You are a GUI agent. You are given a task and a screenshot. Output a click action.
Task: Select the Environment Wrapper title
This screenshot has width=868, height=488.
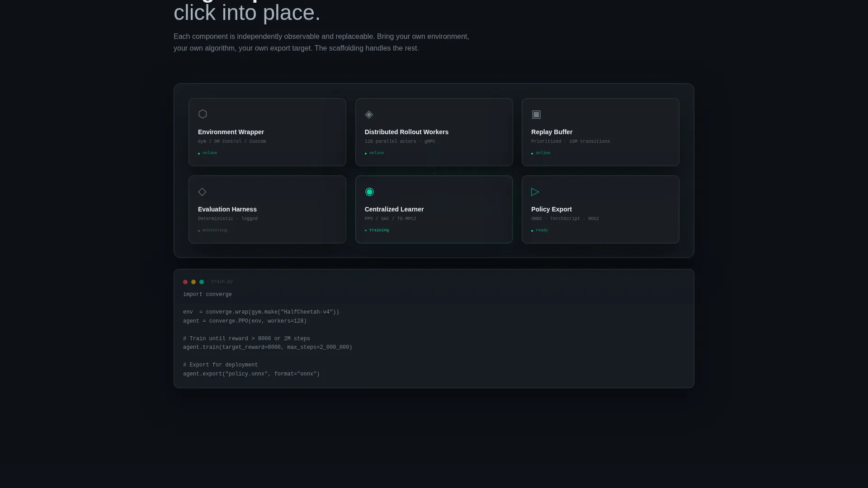point(231,132)
